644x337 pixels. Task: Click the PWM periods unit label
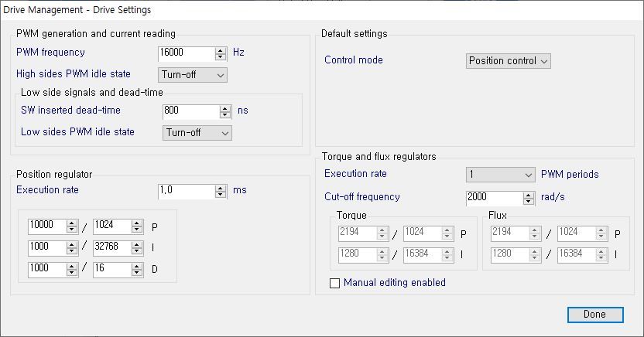(570, 174)
